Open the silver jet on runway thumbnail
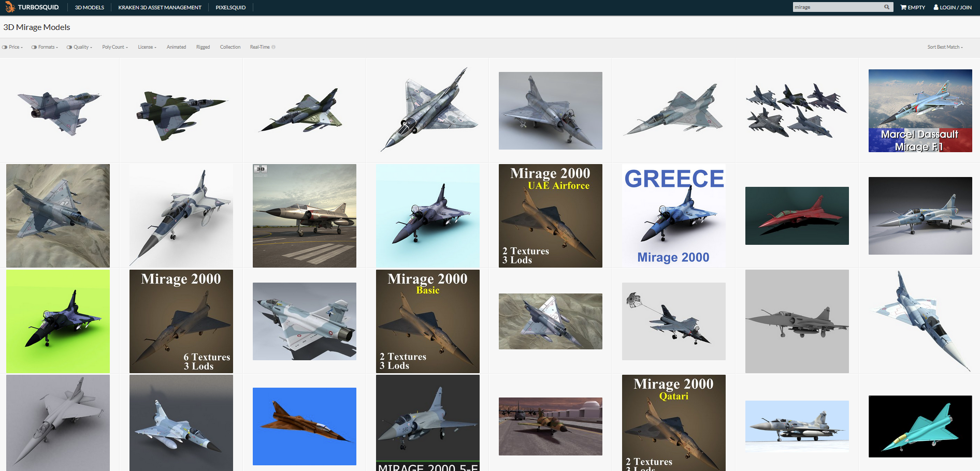The width and height of the screenshot is (980, 471). point(305,216)
